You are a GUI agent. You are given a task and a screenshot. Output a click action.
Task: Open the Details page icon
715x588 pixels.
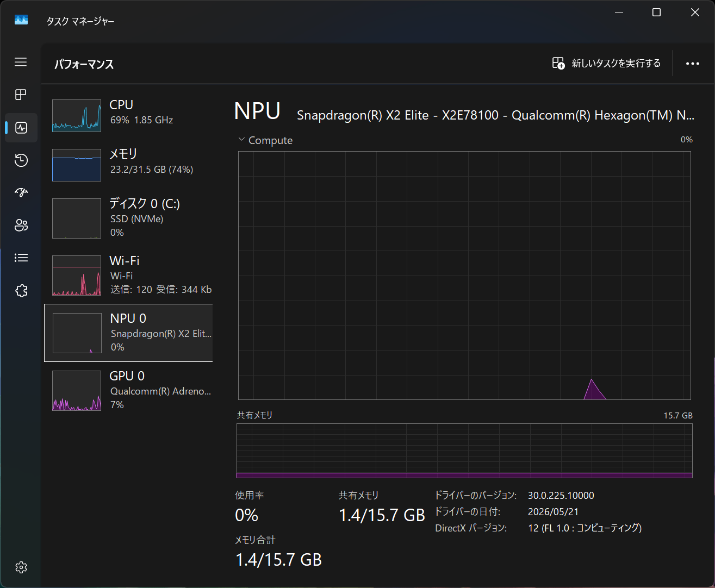pos(21,258)
